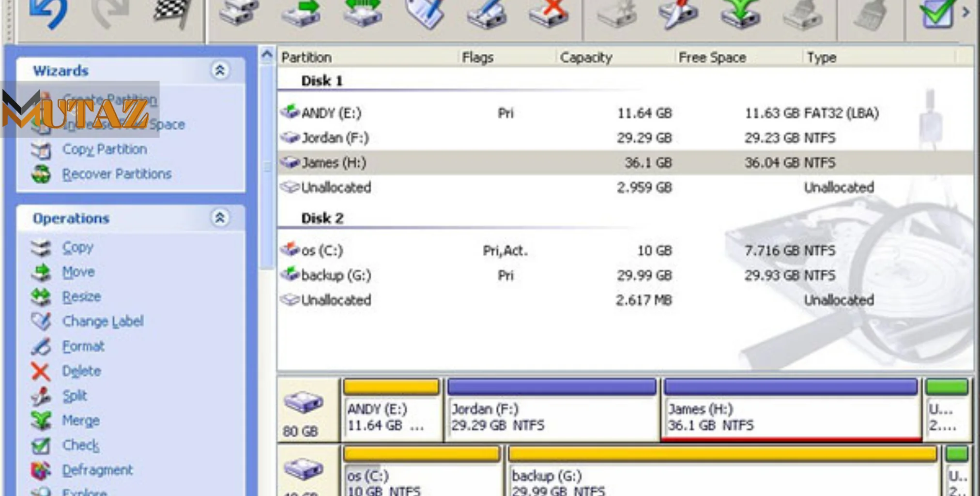Image resolution: width=980 pixels, height=496 pixels.
Task: Open Copy Partition wizard link
Action: point(105,149)
